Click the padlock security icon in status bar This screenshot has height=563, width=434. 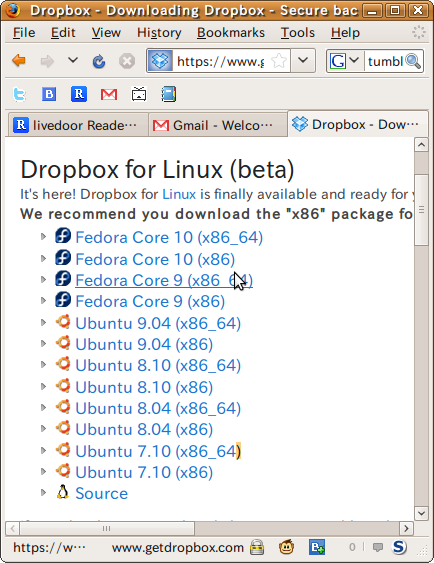(257, 547)
